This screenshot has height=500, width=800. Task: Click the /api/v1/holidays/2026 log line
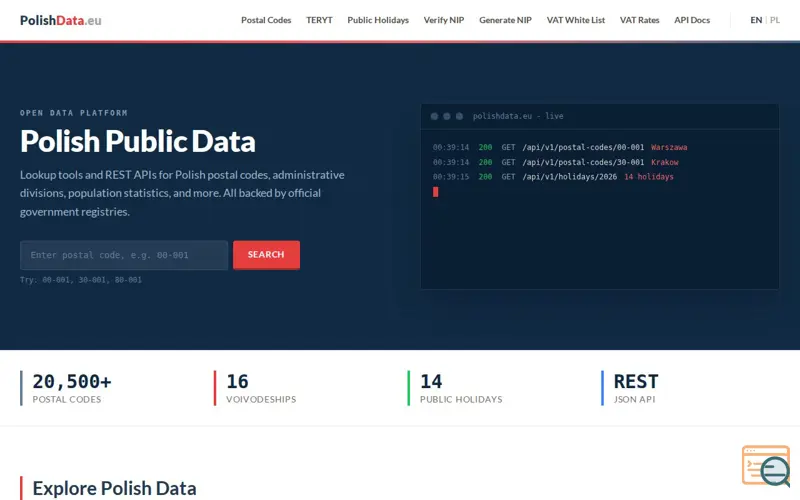[553, 177]
